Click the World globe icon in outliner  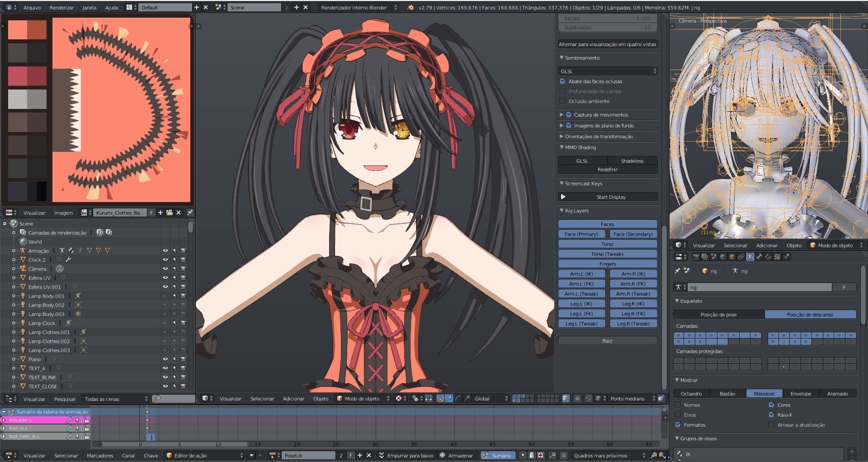(x=23, y=241)
